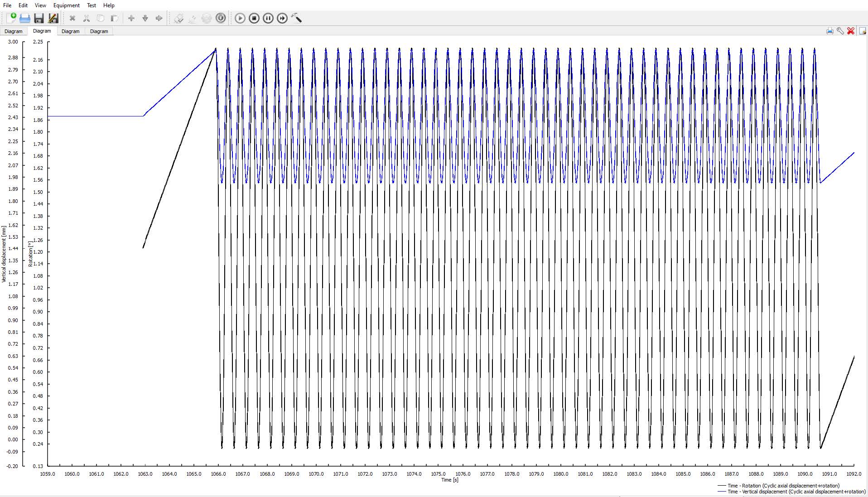
Task: Click the greyed-out round globe icon
Action: tap(207, 18)
